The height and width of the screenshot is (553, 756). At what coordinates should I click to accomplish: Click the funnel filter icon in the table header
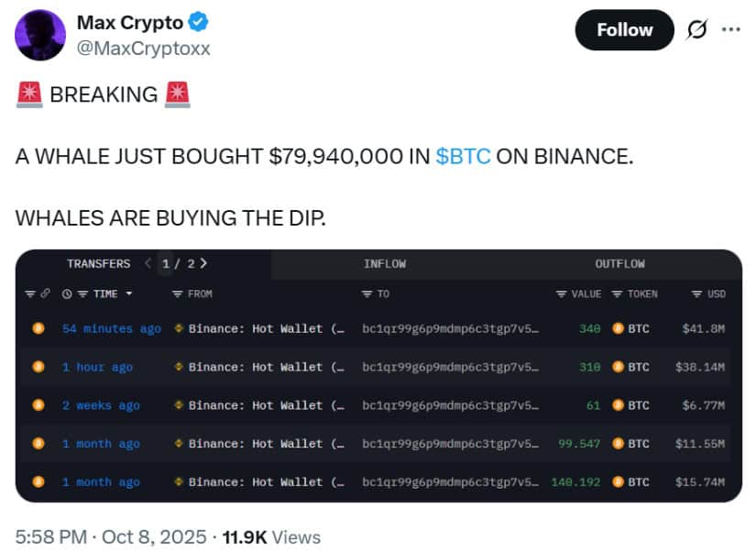click(30, 294)
